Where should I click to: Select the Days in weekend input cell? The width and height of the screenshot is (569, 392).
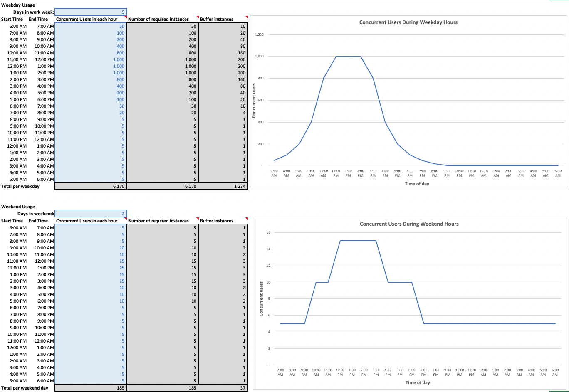point(91,214)
